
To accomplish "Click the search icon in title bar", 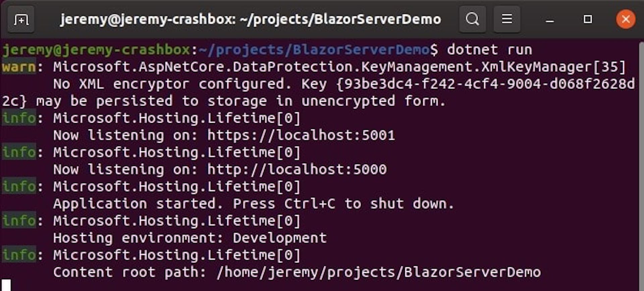I will [x=472, y=19].
